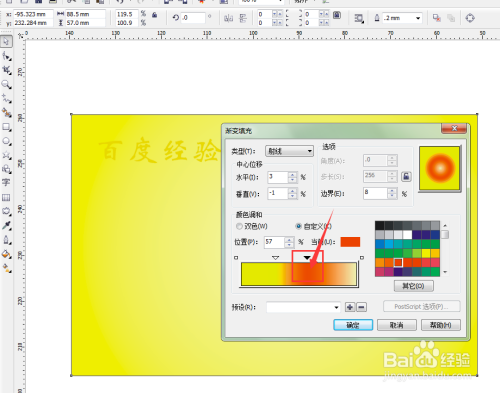The height and width of the screenshot is (393, 500).
Task: Click the current color orange swatch
Action: 350,242
